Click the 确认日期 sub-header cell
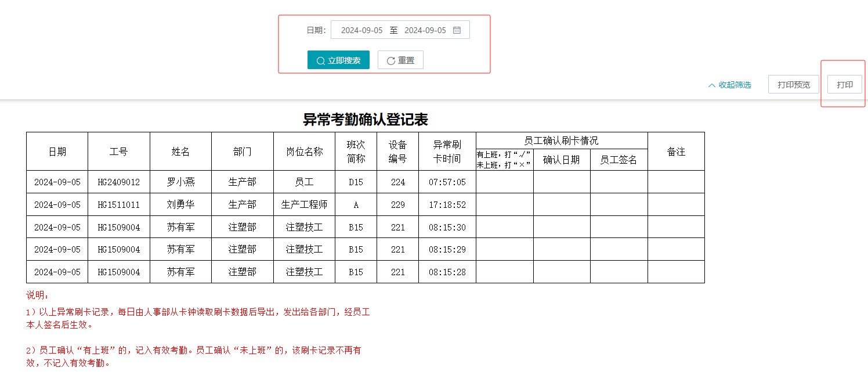 click(x=561, y=161)
